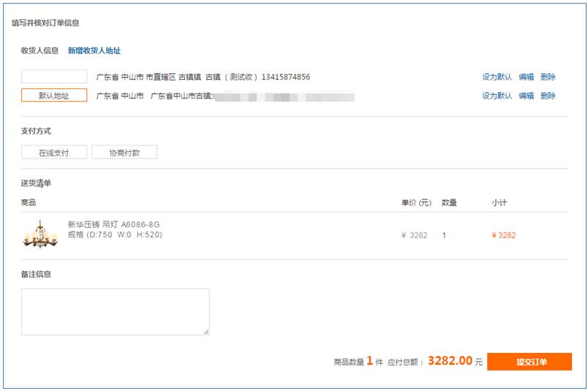The image size is (588, 391).
Task: Click the total amount 3282.00
Action: [x=450, y=360]
